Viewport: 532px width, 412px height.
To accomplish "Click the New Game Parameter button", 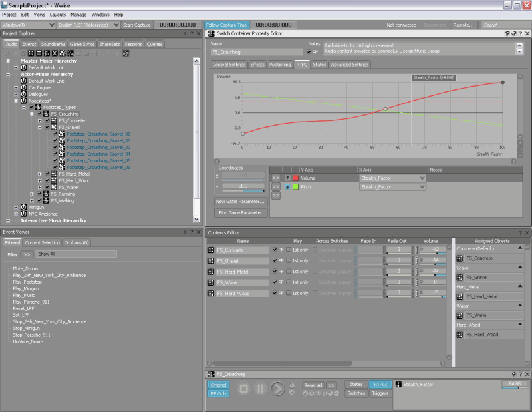I will pyautogui.click(x=241, y=202).
